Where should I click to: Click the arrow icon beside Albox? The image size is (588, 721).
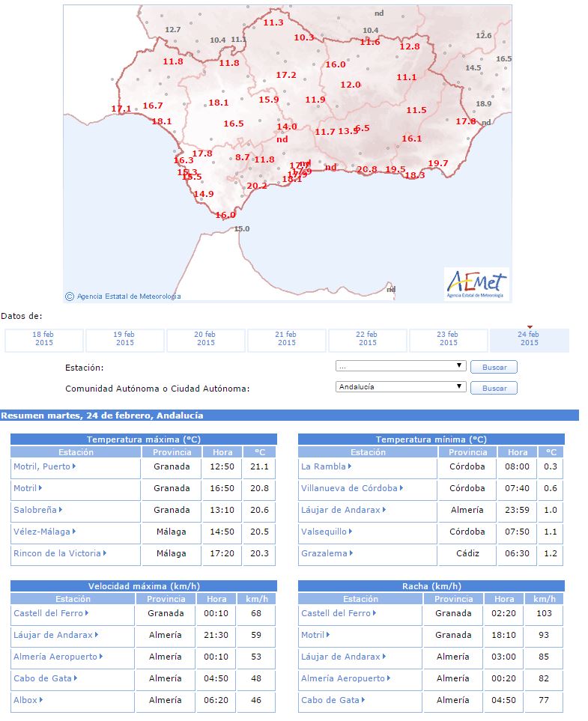pyautogui.click(x=40, y=700)
